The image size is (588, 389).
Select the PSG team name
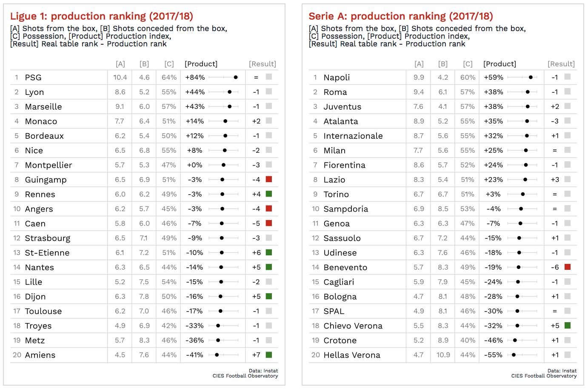[x=33, y=77]
